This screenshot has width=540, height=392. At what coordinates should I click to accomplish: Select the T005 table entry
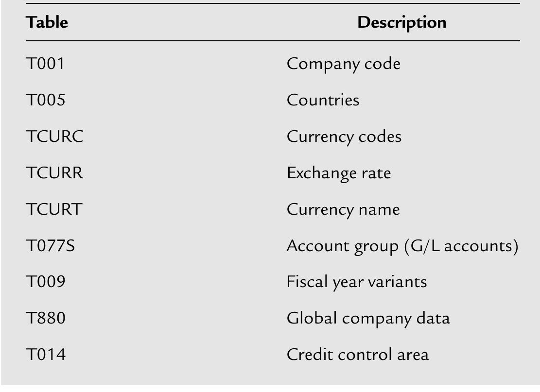(46, 100)
